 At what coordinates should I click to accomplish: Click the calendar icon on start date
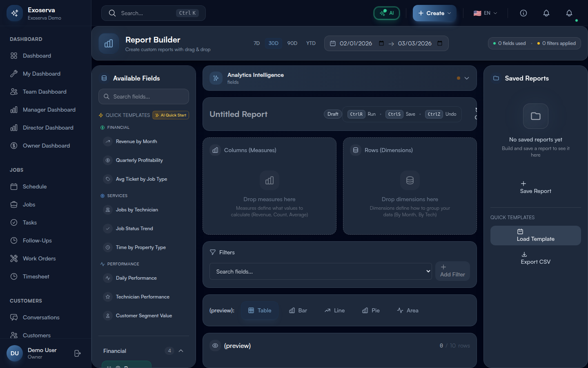tap(381, 43)
